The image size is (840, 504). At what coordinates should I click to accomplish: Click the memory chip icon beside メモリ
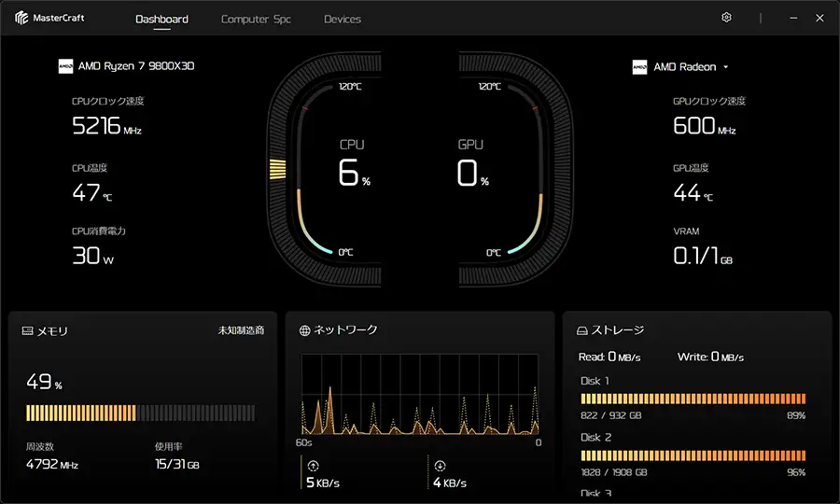click(27, 331)
